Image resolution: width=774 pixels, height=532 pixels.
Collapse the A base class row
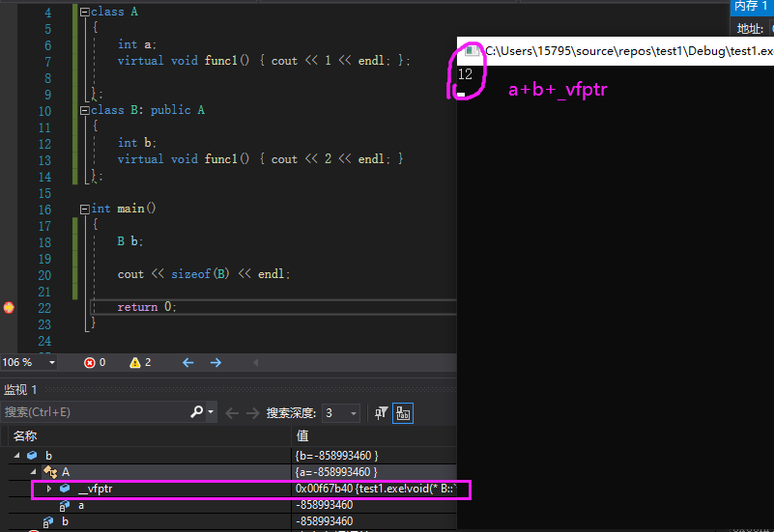pyautogui.click(x=33, y=472)
